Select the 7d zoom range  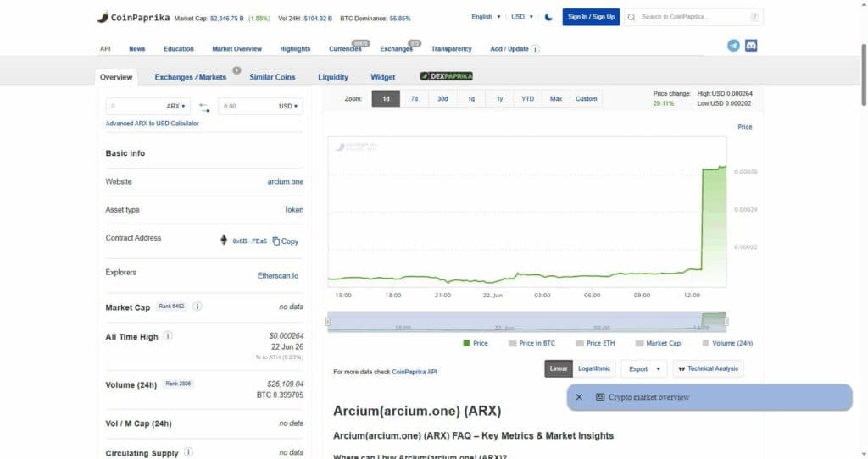414,98
